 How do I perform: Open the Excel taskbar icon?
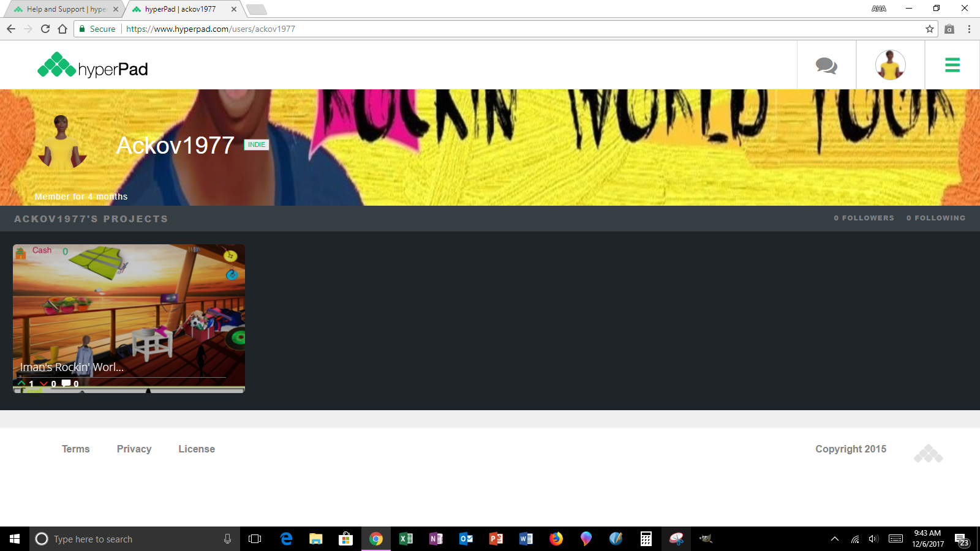(405, 539)
